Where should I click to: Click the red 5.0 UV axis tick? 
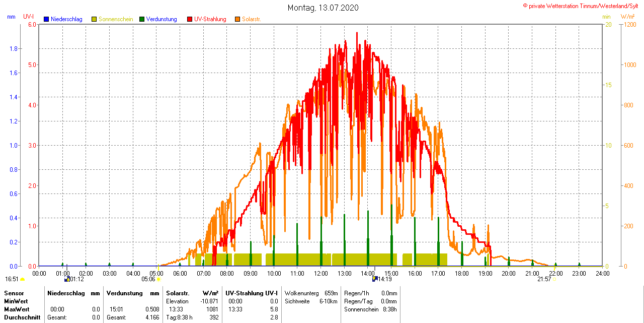tap(32, 65)
